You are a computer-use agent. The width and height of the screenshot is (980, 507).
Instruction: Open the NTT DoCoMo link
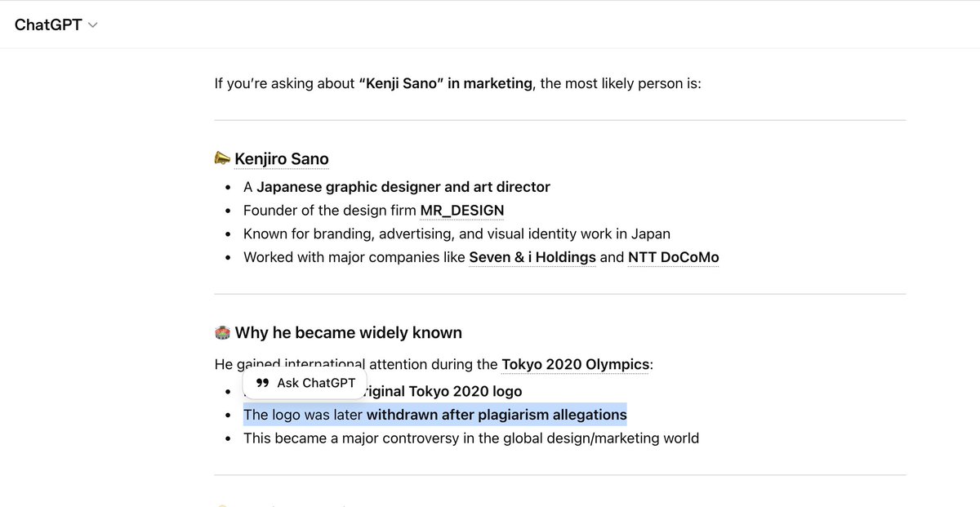673,257
